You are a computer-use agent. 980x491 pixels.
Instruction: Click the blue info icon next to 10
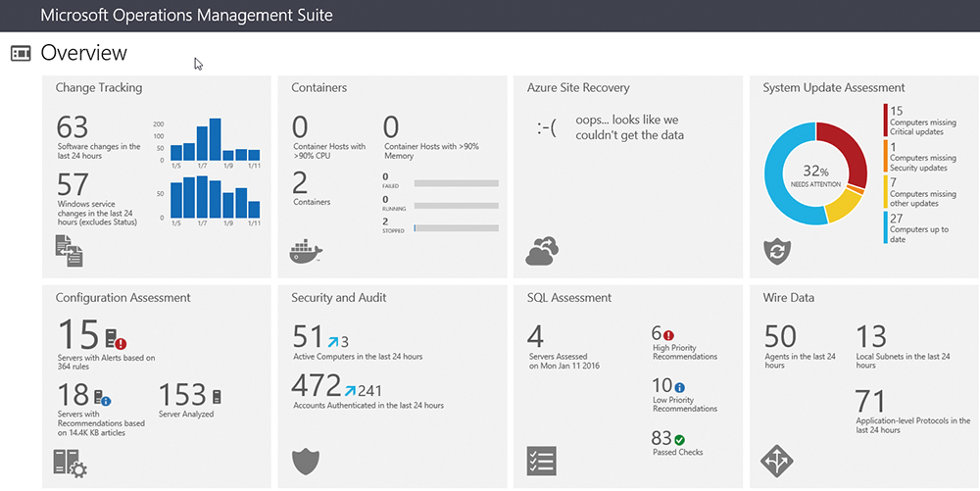[679, 387]
